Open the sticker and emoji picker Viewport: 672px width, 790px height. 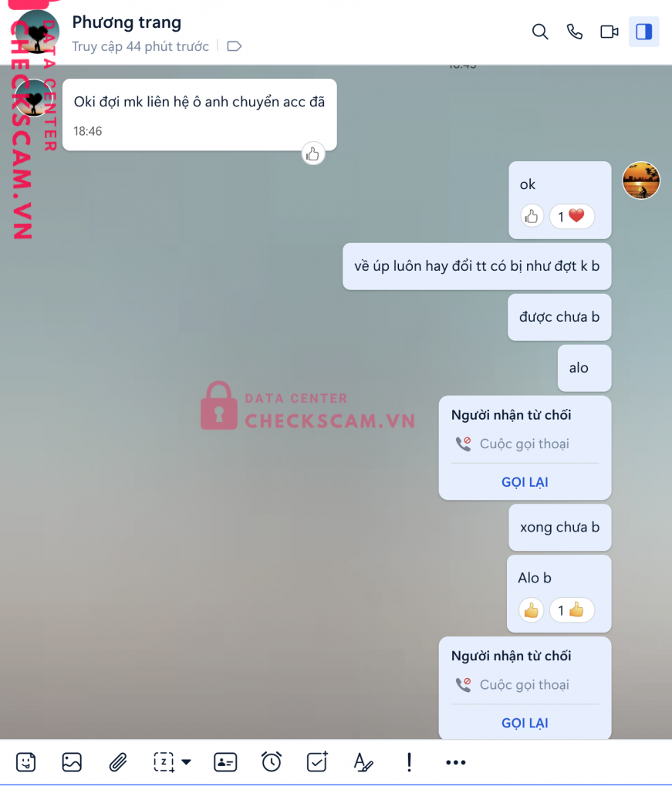(25, 761)
